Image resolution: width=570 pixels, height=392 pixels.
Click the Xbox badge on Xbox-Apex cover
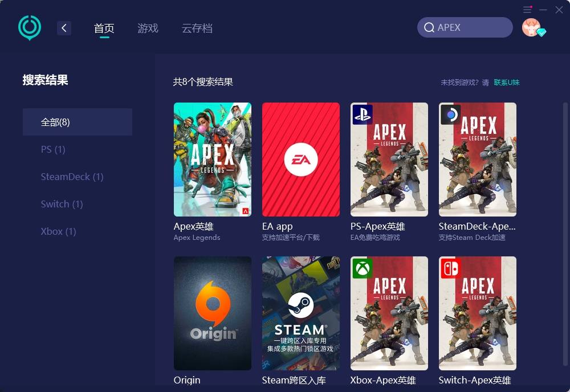(x=363, y=268)
